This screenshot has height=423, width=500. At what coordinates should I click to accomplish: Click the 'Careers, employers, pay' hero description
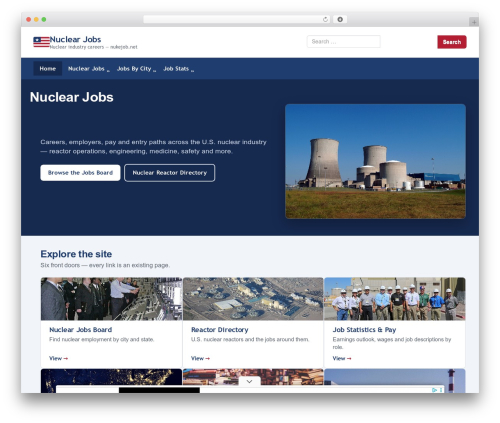tap(153, 147)
